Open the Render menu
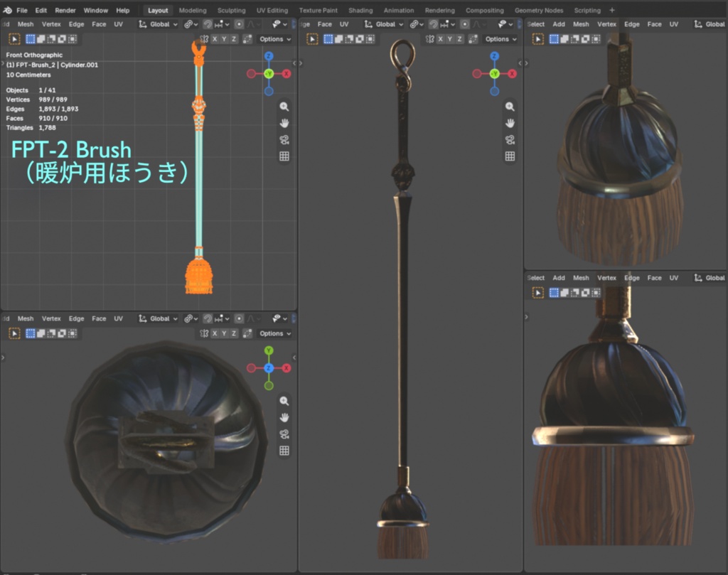 65,10
